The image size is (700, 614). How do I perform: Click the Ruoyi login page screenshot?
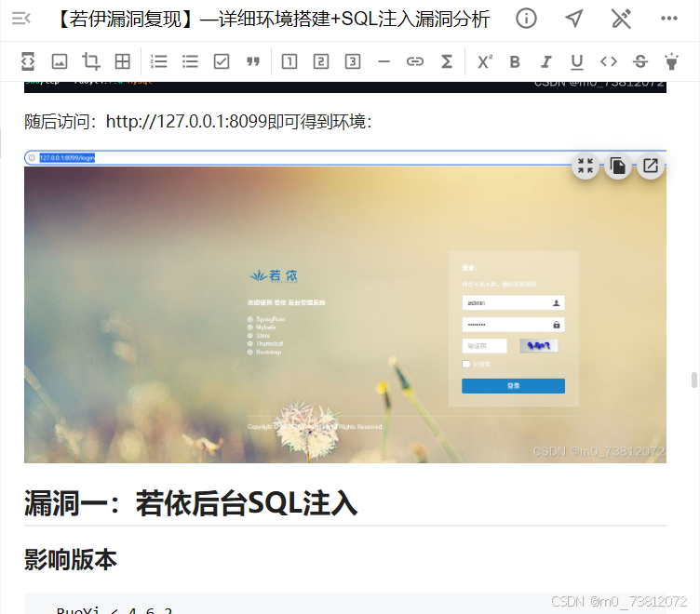345,307
